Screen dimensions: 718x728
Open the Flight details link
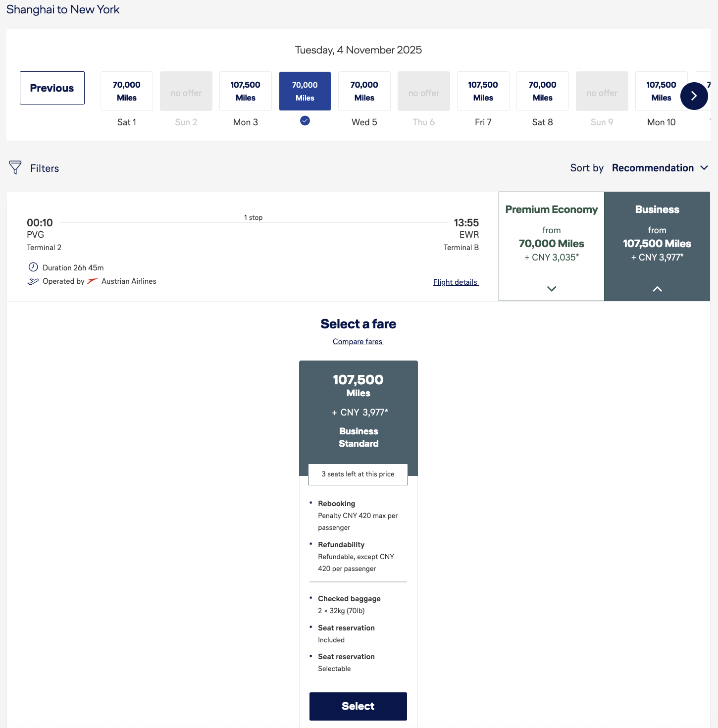pos(456,282)
